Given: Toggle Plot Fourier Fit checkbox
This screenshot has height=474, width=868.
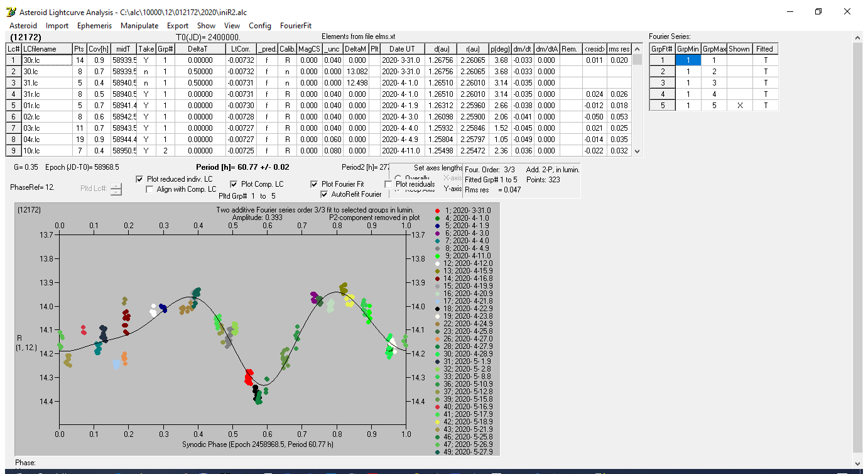Looking at the screenshot, I should [315, 184].
